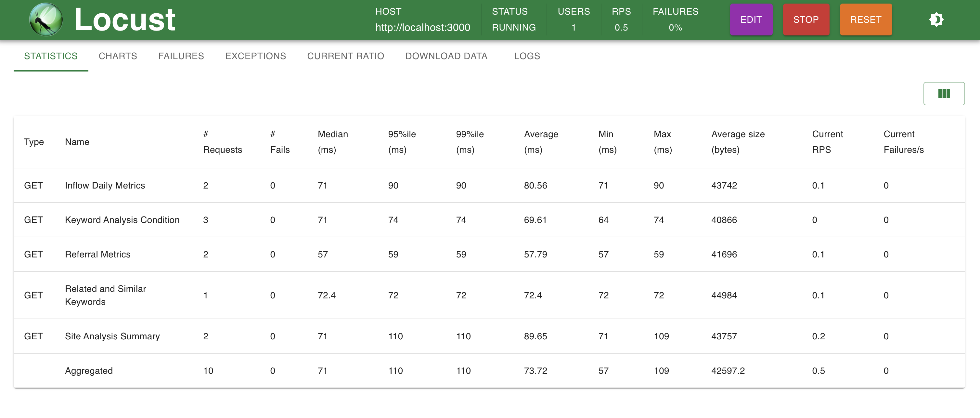Click the Aggregated row label

(89, 371)
